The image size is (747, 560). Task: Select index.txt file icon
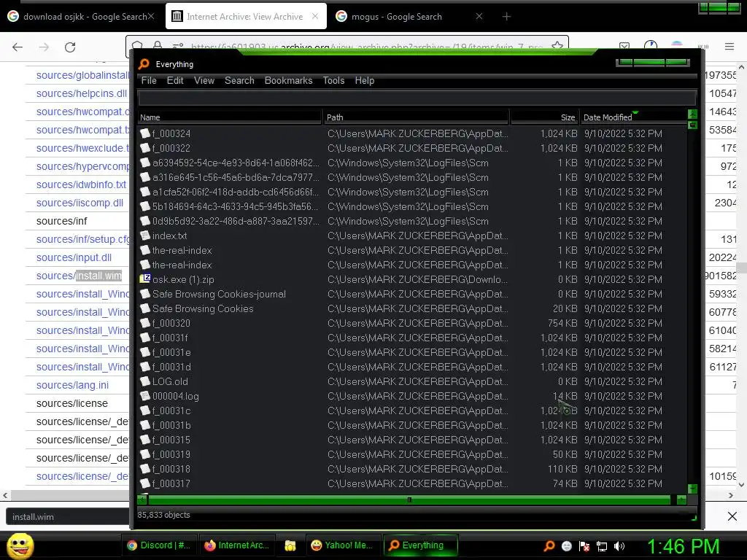point(145,236)
